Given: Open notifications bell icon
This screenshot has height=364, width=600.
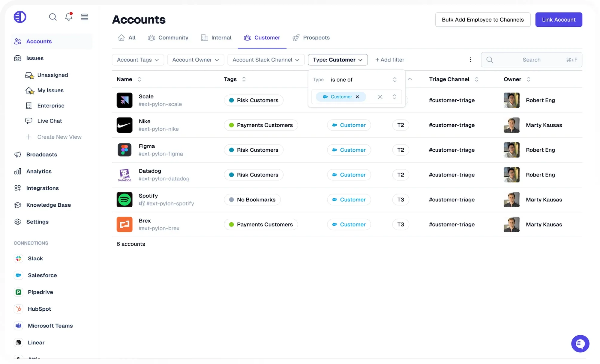Looking at the screenshot, I should tap(69, 17).
